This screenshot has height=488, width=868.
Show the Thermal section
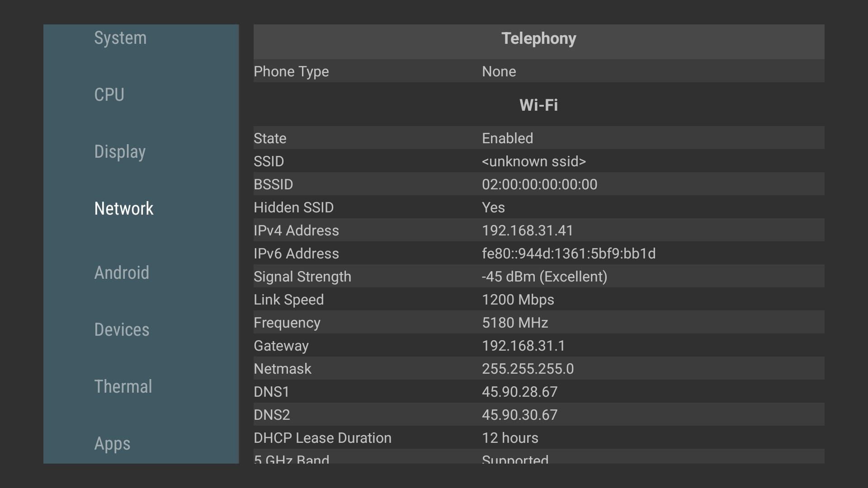point(123,387)
